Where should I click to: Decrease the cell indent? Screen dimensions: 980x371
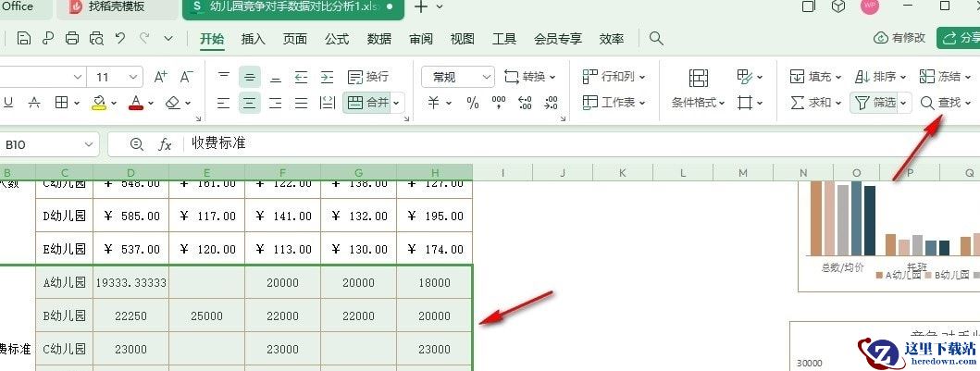302,77
